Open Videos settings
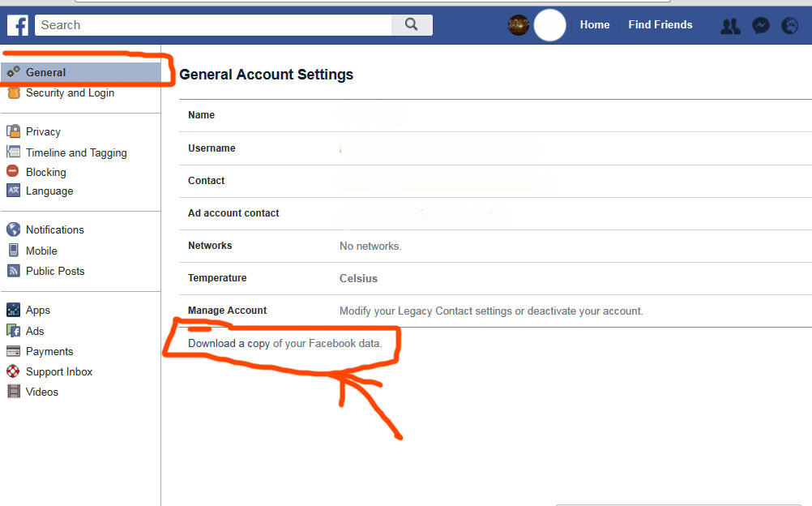 click(x=42, y=392)
